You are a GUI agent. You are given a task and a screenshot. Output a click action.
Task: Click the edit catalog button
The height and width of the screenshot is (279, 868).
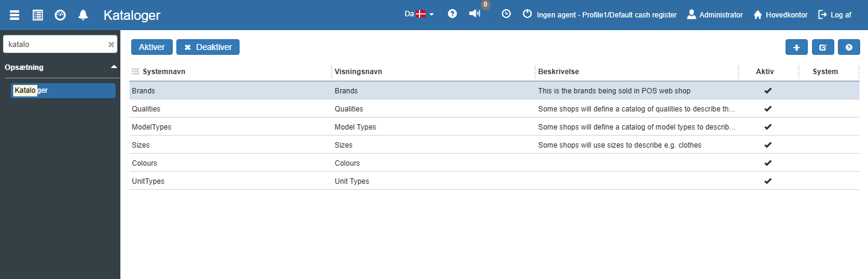coord(823,47)
